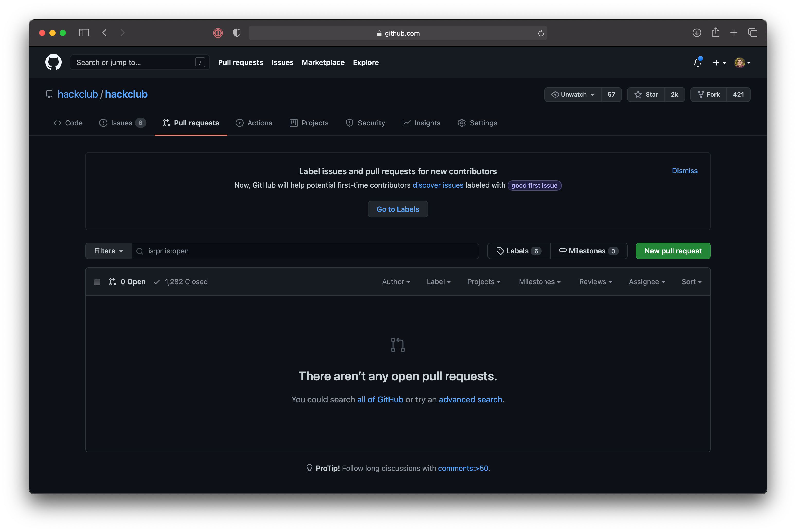This screenshot has height=532, width=796.
Task: Expand the Milestones filter dropdown
Action: [540, 282]
